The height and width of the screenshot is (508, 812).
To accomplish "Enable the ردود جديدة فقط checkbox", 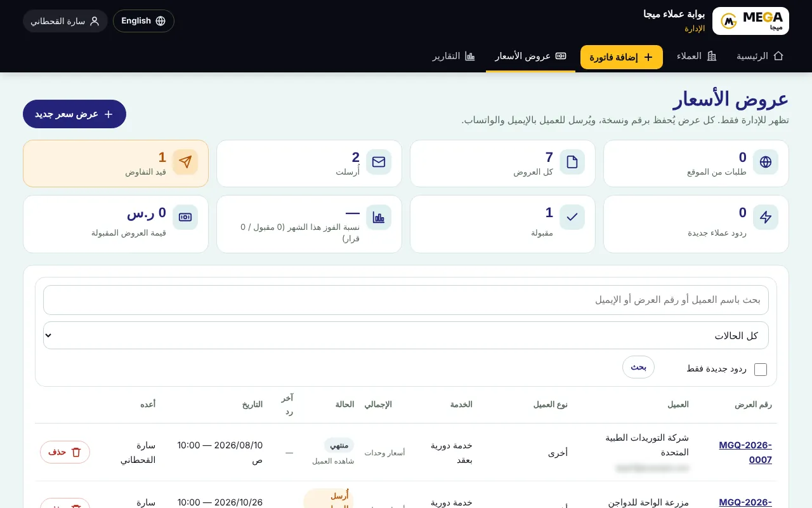I will (761, 370).
